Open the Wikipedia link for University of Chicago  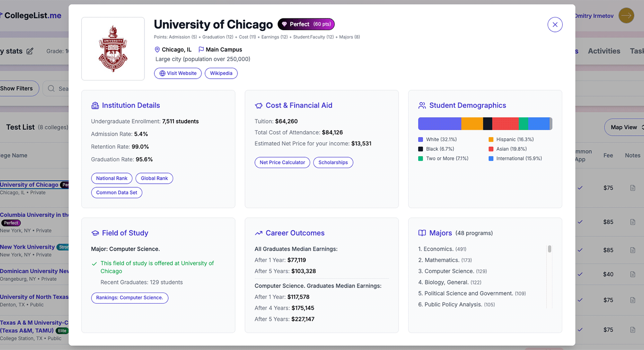click(221, 73)
